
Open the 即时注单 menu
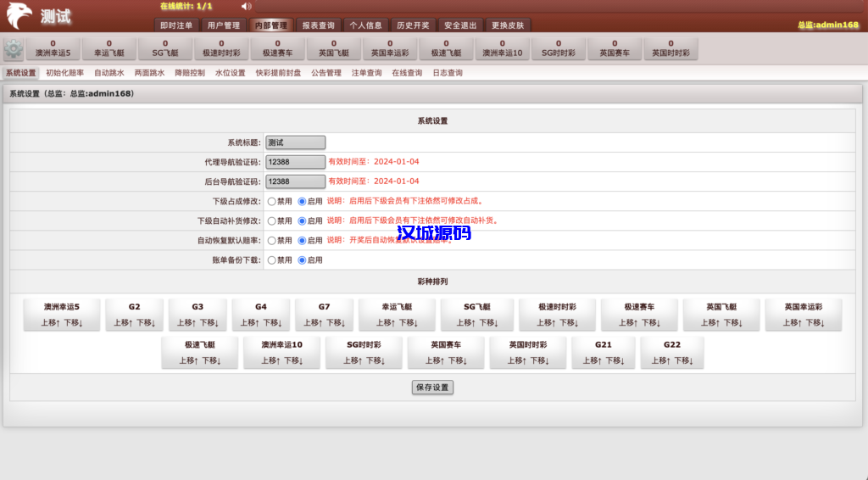click(176, 25)
